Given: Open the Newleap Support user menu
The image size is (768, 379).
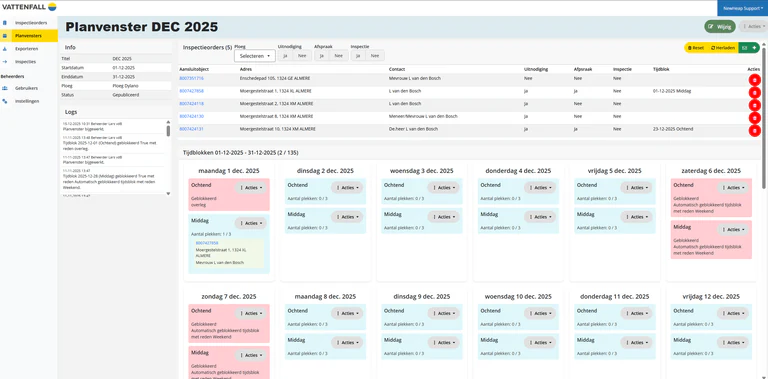Looking at the screenshot, I should point(743,8).
